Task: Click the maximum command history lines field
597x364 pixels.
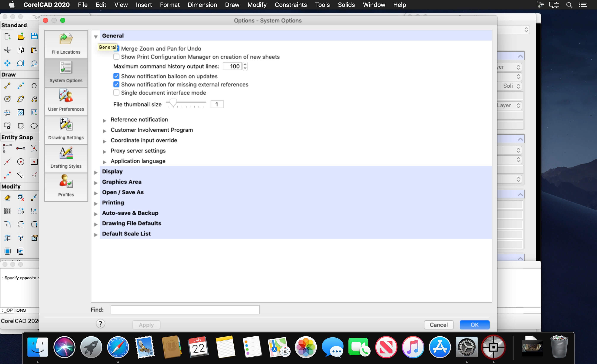Action: click(232, 66)
